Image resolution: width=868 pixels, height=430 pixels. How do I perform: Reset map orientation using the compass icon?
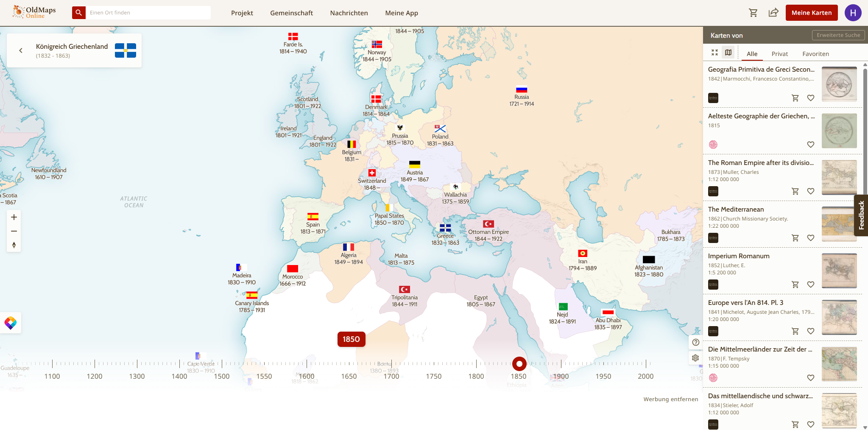coord(14,245)
